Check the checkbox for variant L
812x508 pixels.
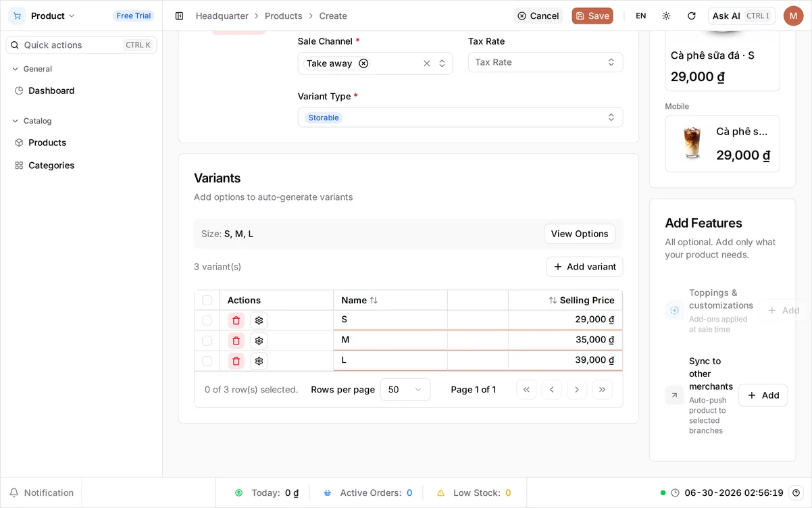click(x=207, y=361)
